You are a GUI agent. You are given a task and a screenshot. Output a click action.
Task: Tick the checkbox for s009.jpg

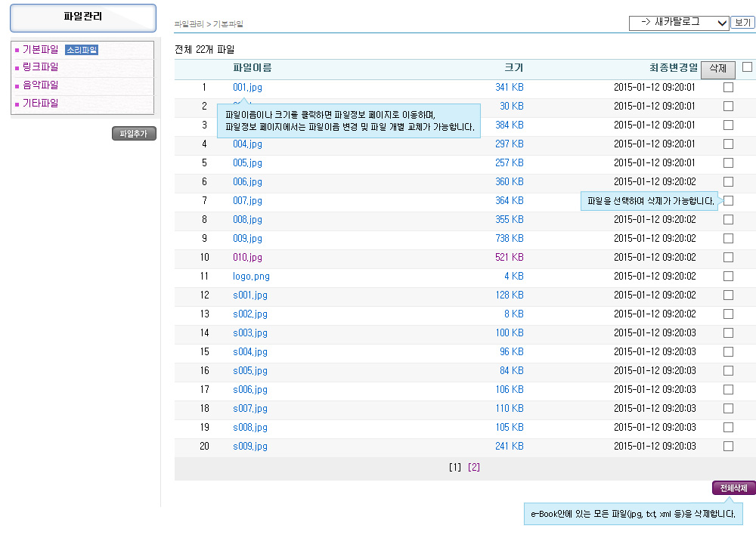click(728, 447)
